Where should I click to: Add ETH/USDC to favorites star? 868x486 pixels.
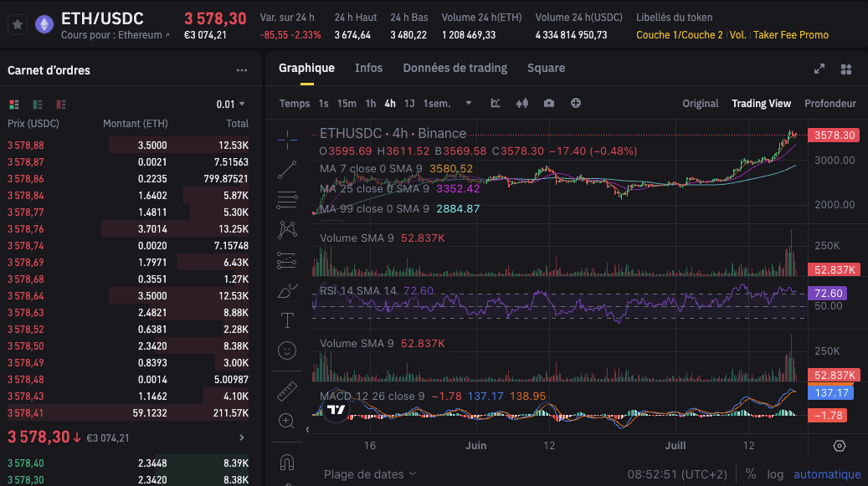tap(18, 24)
